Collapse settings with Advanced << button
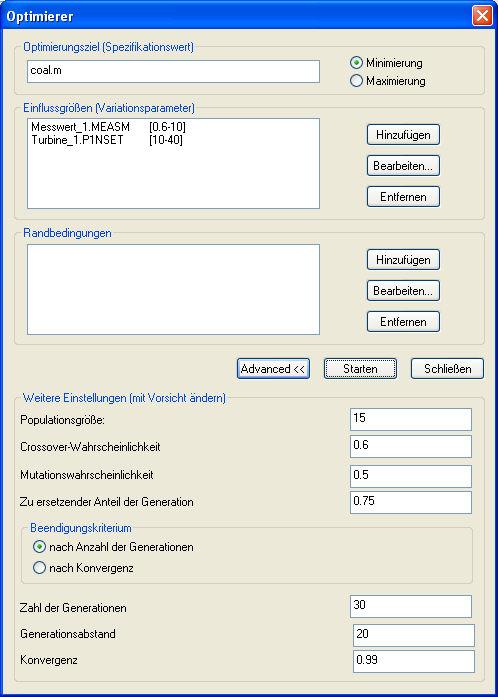Screen dimensions: 498x697 pyautogui.click(x=273, y=369)
